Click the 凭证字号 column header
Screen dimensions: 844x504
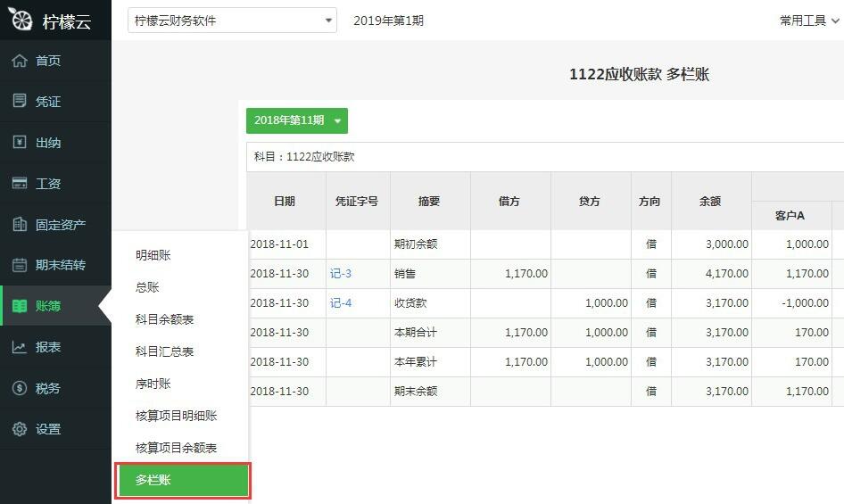358,201
